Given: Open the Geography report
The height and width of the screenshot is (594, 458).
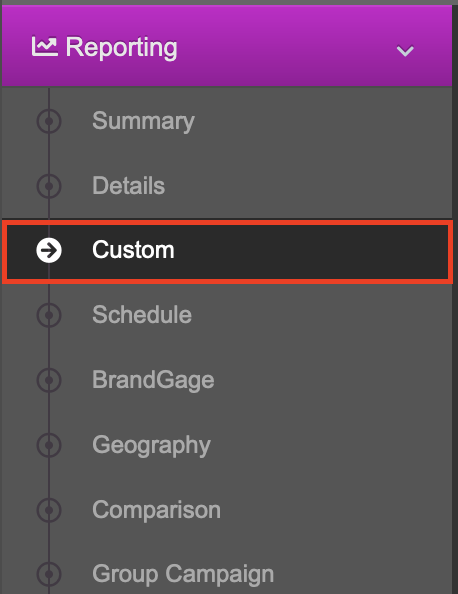Looking at the screenshot, I should [x=151, y=445].
